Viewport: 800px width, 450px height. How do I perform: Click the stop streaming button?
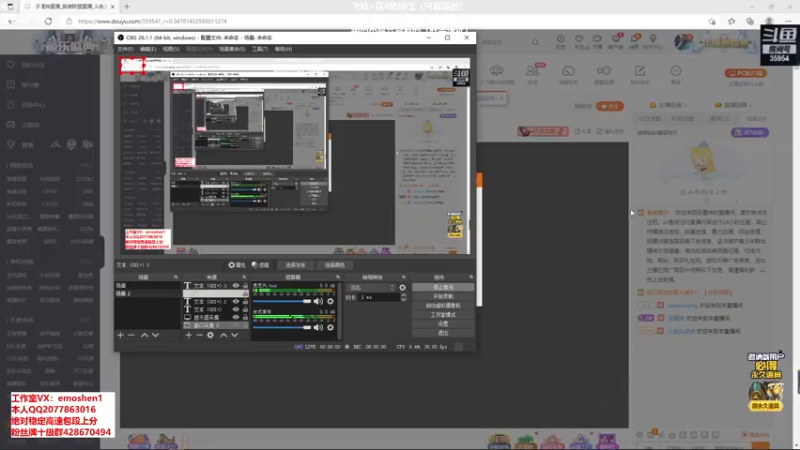tap(443, 287)
